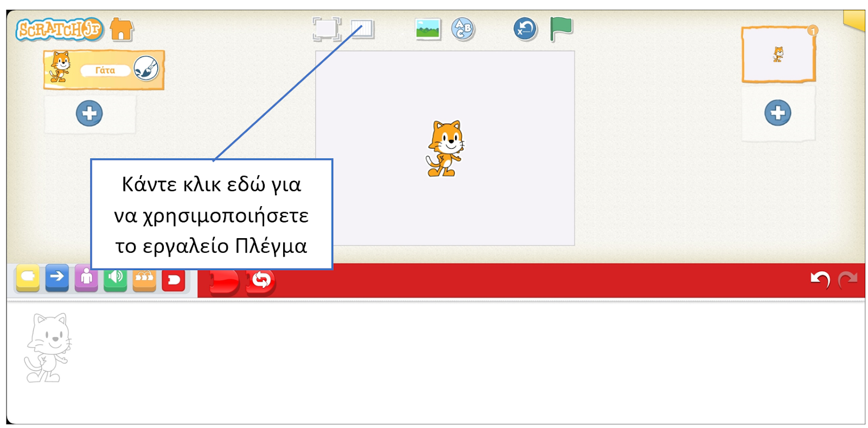Toggle the grid tool on the stage
This screenshot has height=428, width=868.
tap(362, 29)
